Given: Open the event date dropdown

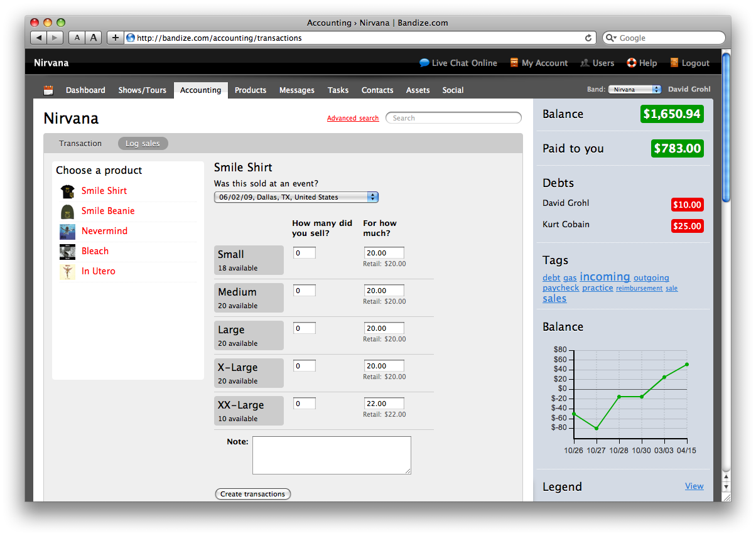Looking at the screenshot, I should [x=296, y=197].
